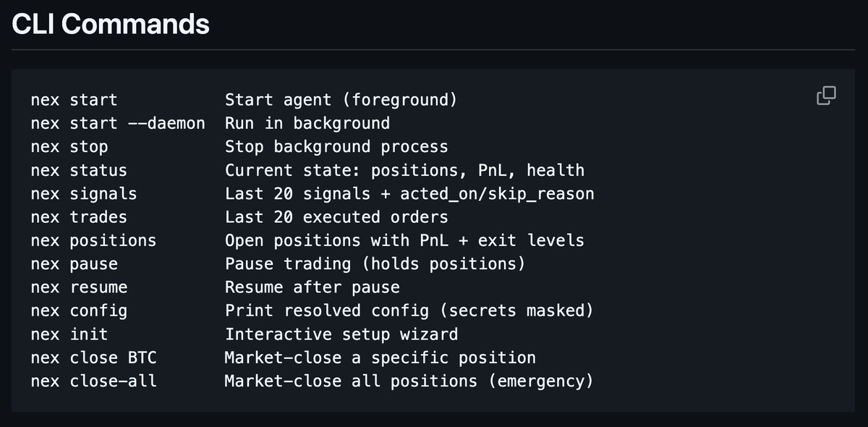Click the 'nex config' command
Viewport: 868px width, 427px height.
79,310
